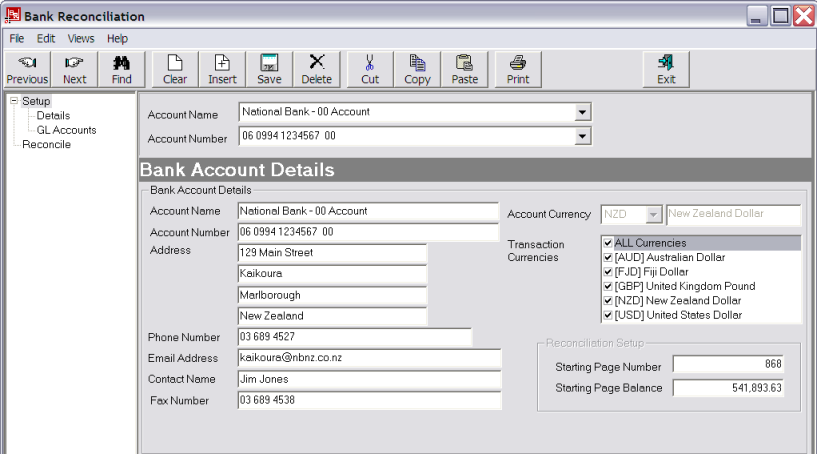Open the File menu
This screenshot has width=817, height=454.
pyautogui.click(x=17, y=38)
